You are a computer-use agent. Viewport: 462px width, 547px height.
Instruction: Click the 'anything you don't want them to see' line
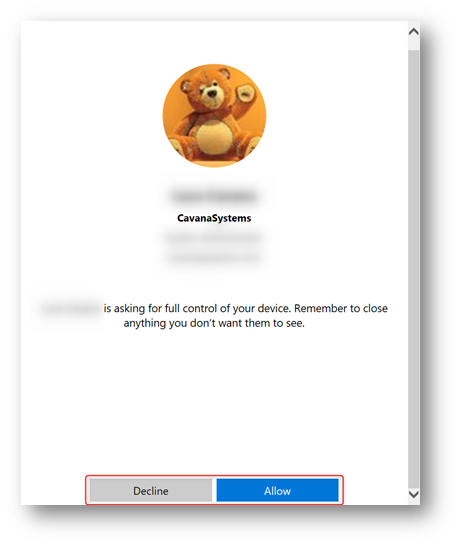pyautogui.click(x=214, y=323)
